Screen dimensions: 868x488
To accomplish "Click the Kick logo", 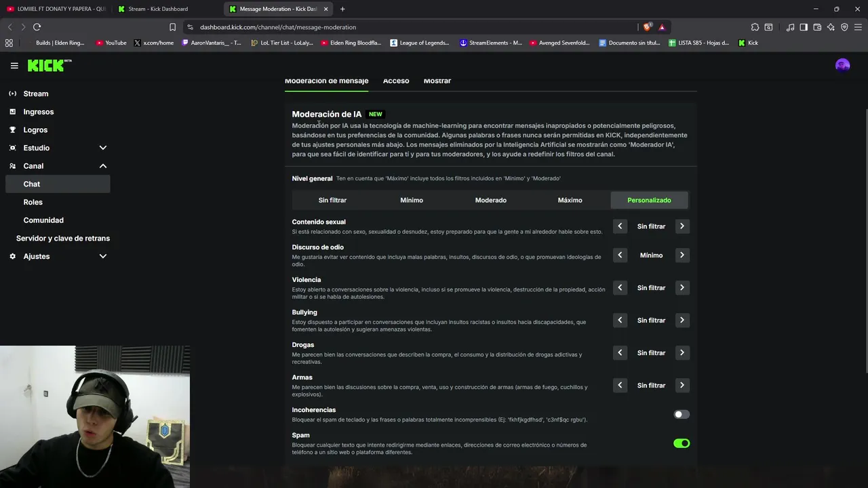I will click(49, 66).
